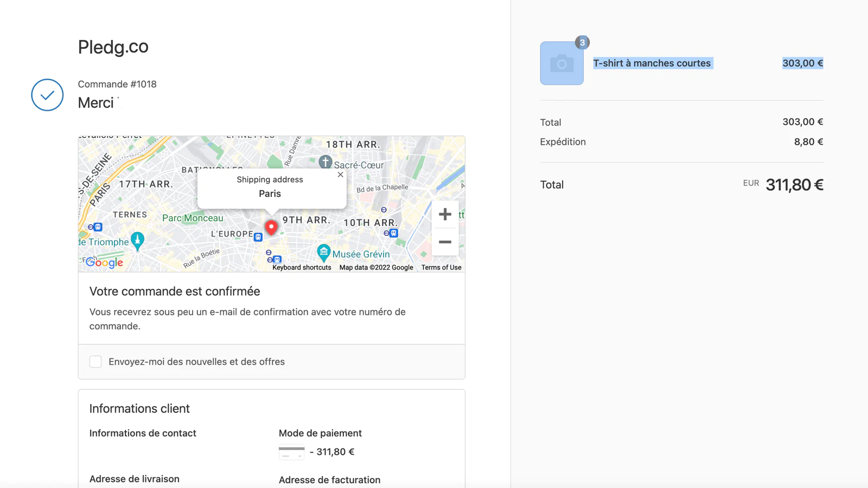Click the credit card payment icon
Viewport: 868px width, 488px height.
click(x=291, y=452)
